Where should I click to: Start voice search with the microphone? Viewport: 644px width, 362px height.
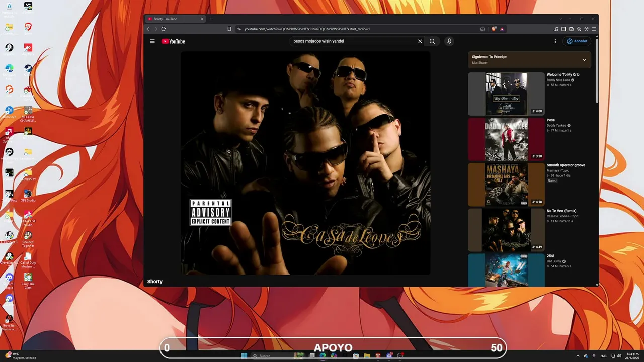449,41
